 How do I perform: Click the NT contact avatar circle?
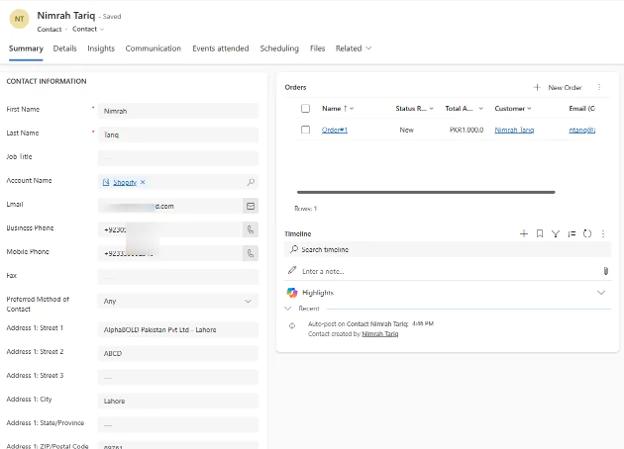click(19, 19)
